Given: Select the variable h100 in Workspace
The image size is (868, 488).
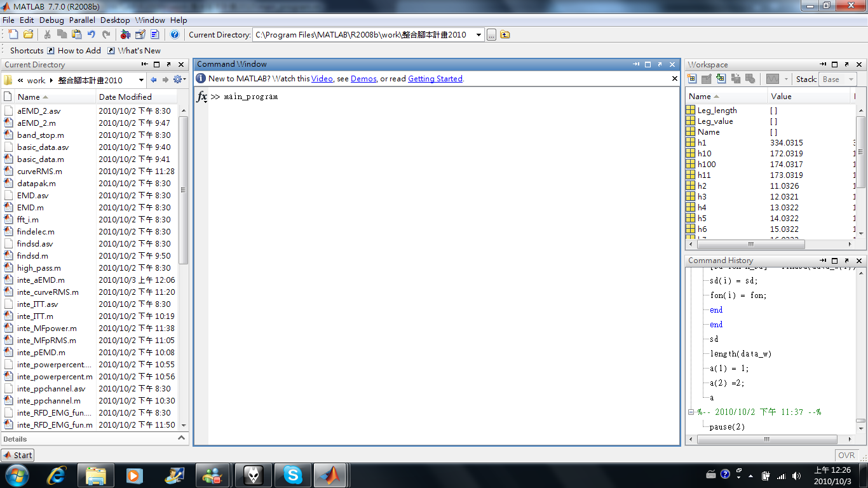Looking at the screenshot, I should click(x=706, y=165).
